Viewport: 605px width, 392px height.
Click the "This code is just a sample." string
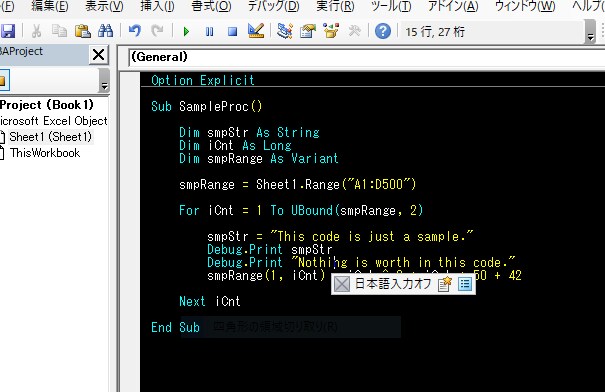[x=372, y=237]
